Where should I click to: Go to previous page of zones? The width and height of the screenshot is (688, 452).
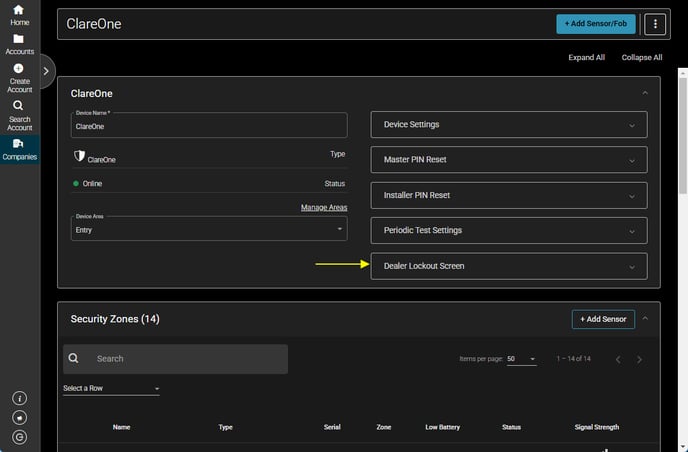[618, 359]
